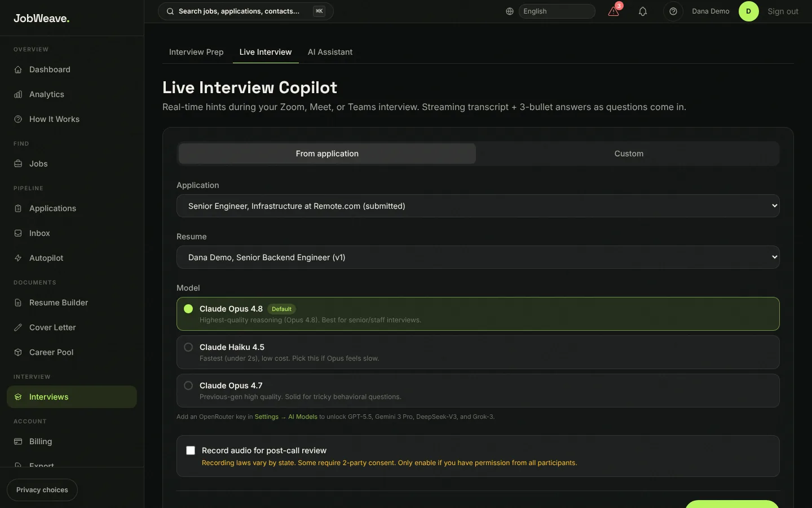Switch to the From application mode

[x=327, y=154]
